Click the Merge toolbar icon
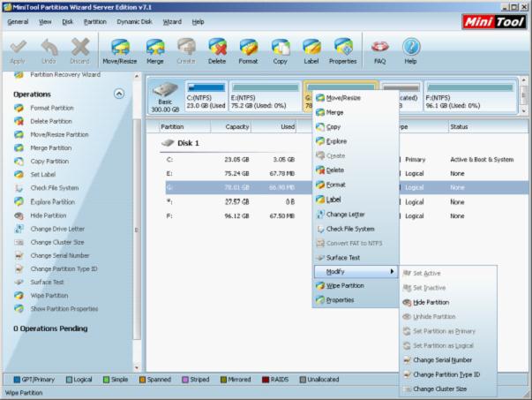The image size is (532, 400). click(155, 51)
